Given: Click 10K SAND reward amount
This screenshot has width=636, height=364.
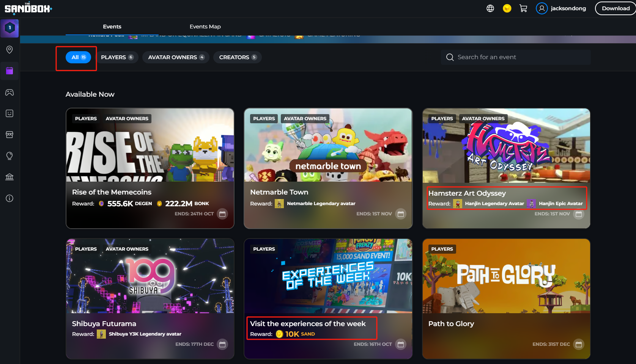Looking at the screenshot, I should pyautogui.click(x=300, y=334).
